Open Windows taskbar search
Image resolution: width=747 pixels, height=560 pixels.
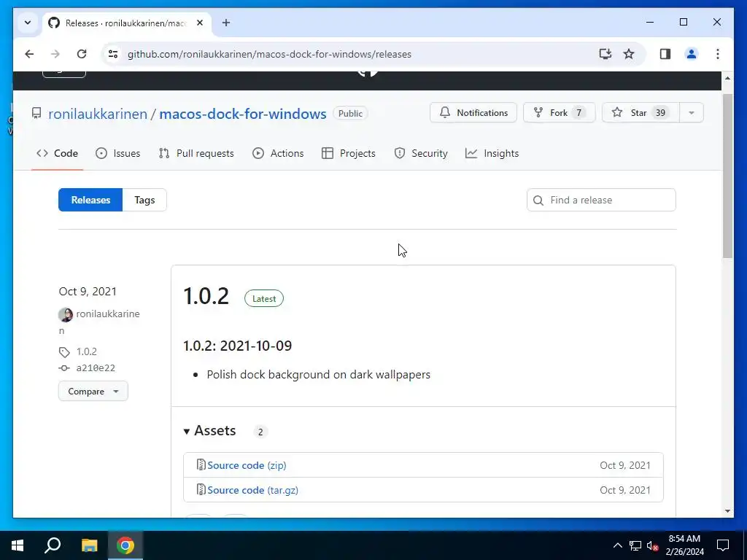[x=53, y=545]
